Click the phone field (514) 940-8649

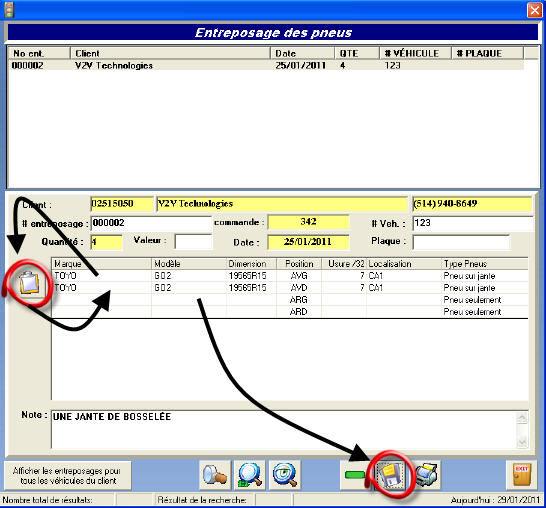click(472, 204)
